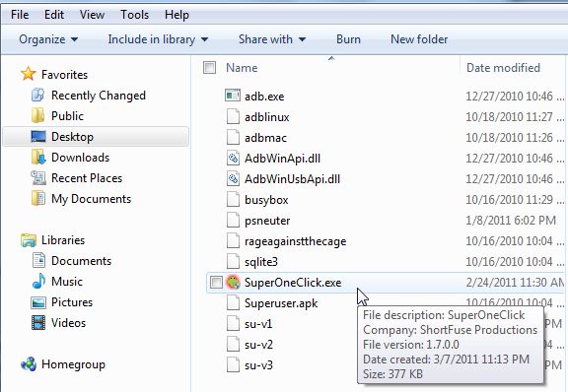Click the adb.exe file icon
Screen dimensions: 568x392
pos(233,96)
